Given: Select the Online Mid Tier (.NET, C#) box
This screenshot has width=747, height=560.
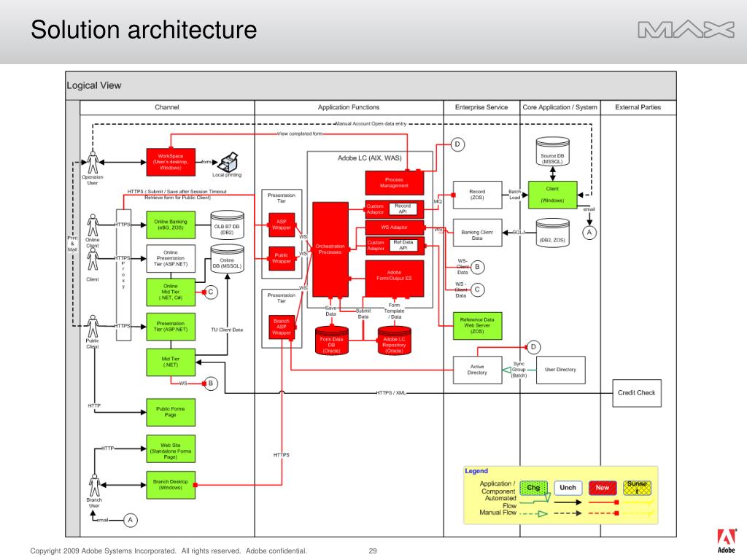Looking at the screenshot, I should [171, 292].
